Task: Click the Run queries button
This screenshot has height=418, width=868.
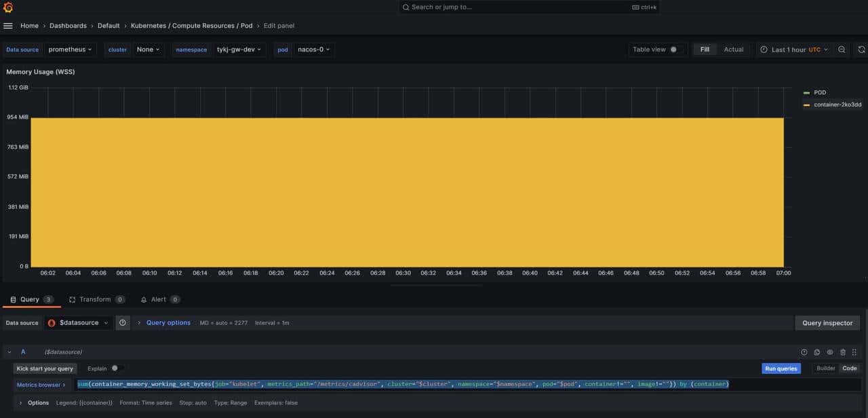Action: [x=782, y=368]
